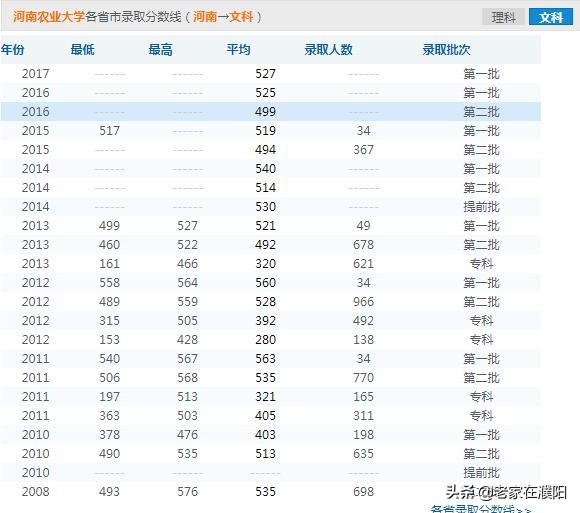Click average score 527 for 2017

(266, 74)
